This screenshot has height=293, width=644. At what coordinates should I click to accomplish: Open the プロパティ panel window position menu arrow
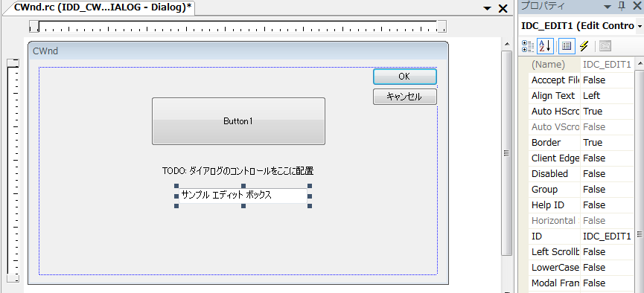click(x=608, y=7)
